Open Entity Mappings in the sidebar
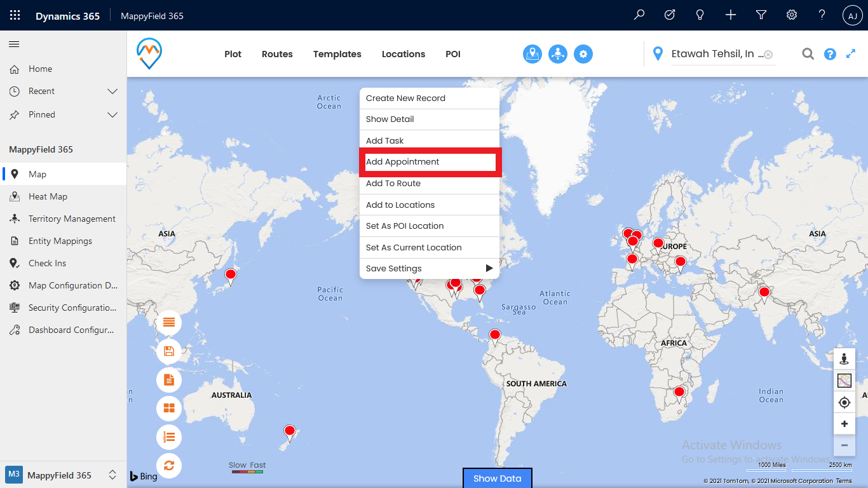868x488 pixels. pyautogui.click(x=63, y=241)
